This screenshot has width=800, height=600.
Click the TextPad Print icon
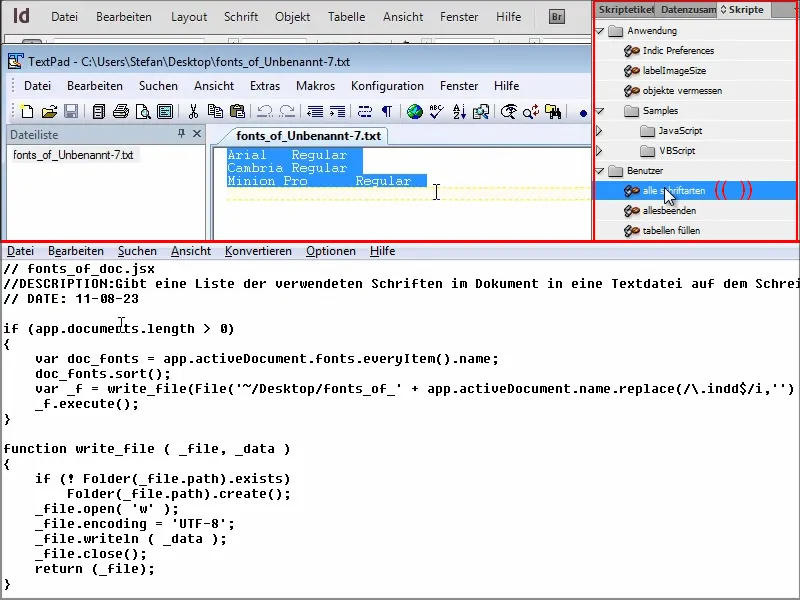coord(120,111)
